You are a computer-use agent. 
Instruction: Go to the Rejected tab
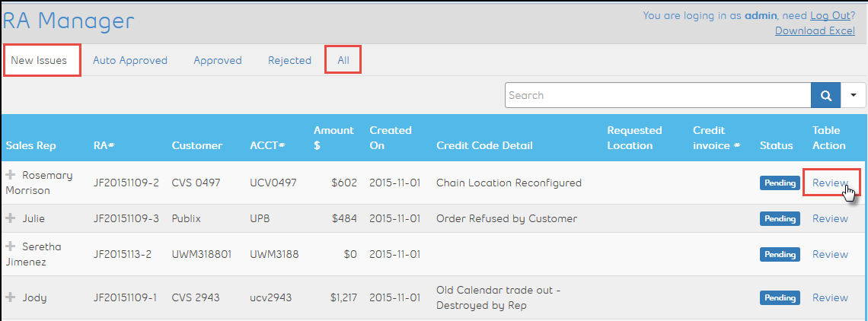289,60
